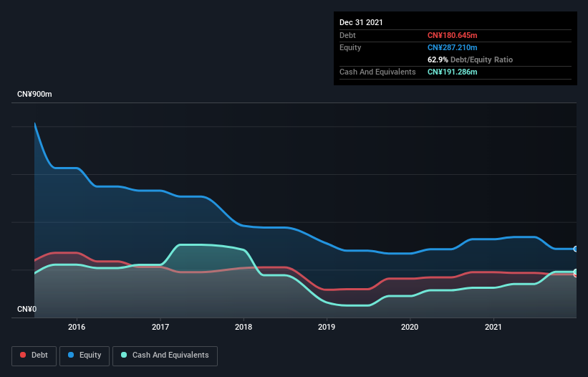The image size is (588, 377).
Task: Toggle the Debt legend button
Action: (34, 355)
